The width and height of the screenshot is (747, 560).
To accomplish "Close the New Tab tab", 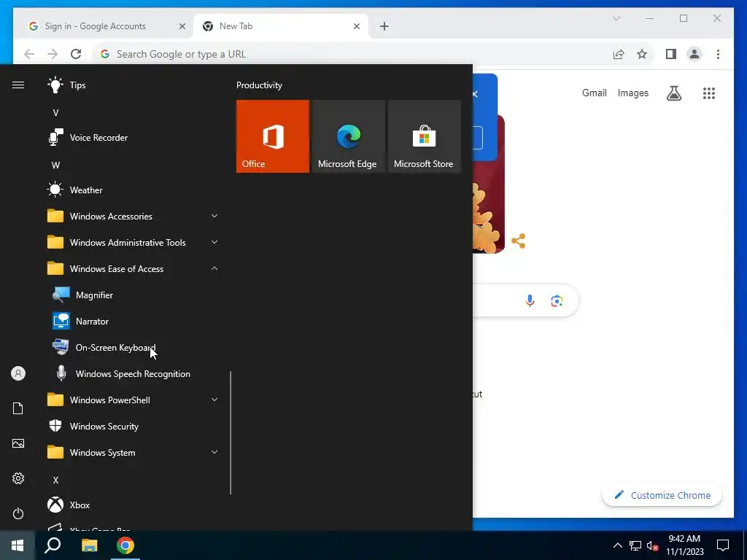I will click(x=356, y=26).
